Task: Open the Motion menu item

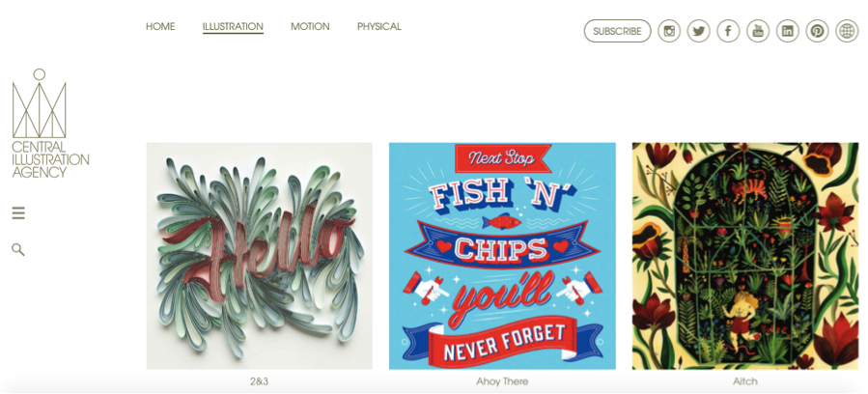Action: point(310,27)
